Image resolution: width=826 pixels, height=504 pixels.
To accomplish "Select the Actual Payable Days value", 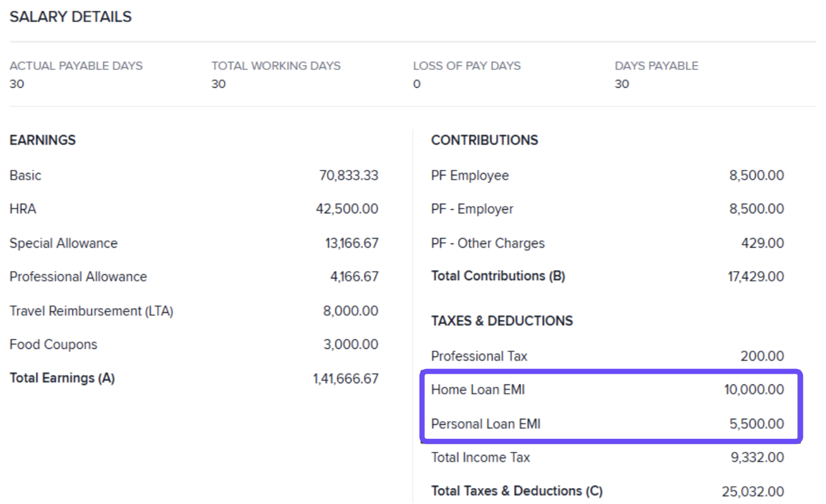I will 17,84.
